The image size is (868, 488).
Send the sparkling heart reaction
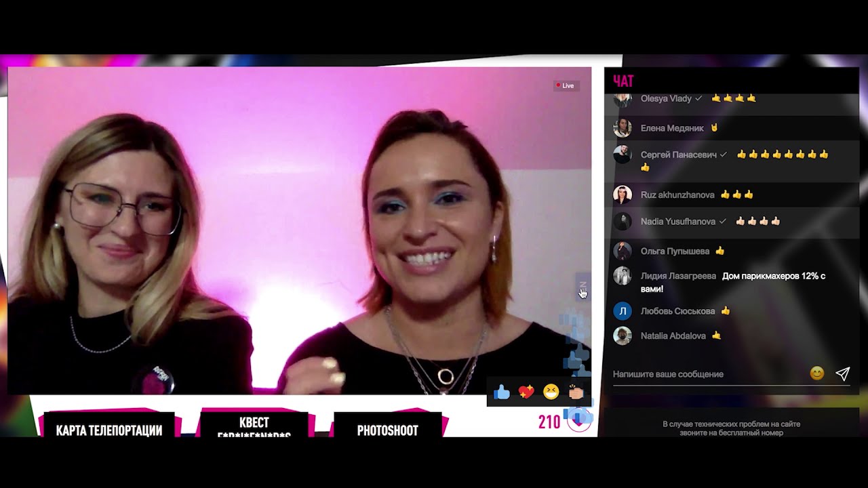(x=526, y=392)
